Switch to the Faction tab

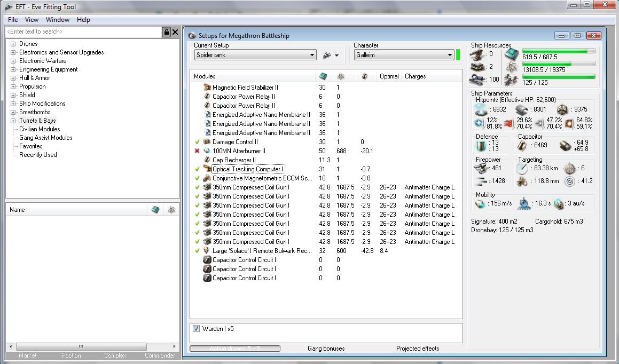click(x=72, y=355)
